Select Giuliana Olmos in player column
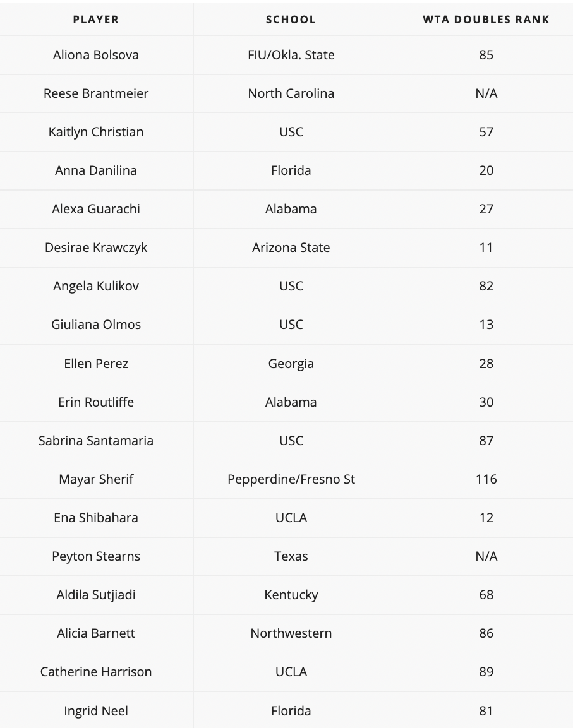 [96, 325]
